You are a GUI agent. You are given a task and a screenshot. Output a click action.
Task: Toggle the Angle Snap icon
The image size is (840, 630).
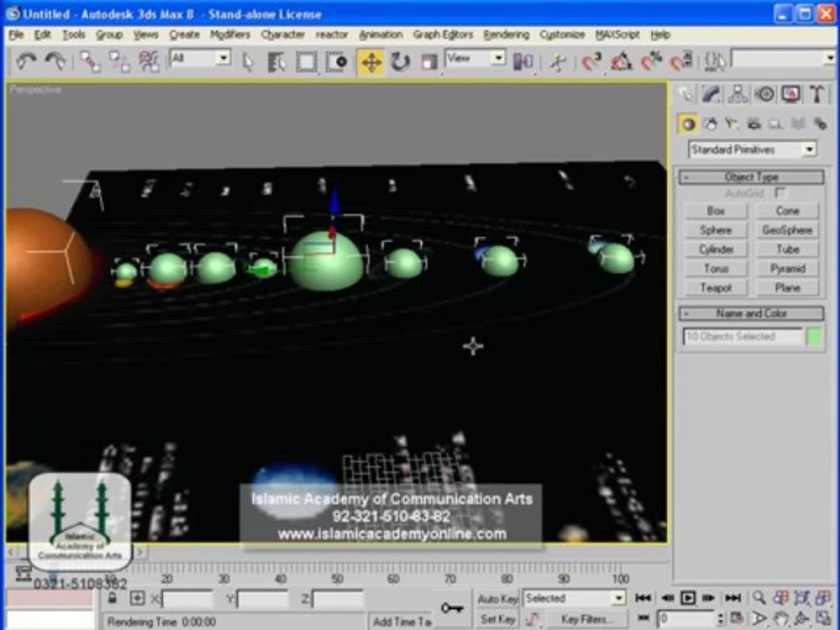pos(621,61)
